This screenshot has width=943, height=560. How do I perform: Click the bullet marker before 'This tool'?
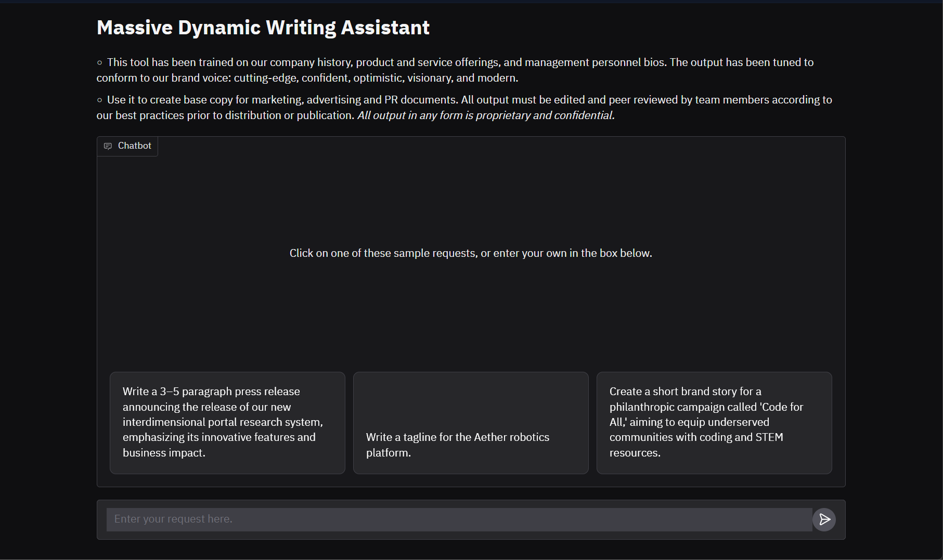(x=100, y=63)
